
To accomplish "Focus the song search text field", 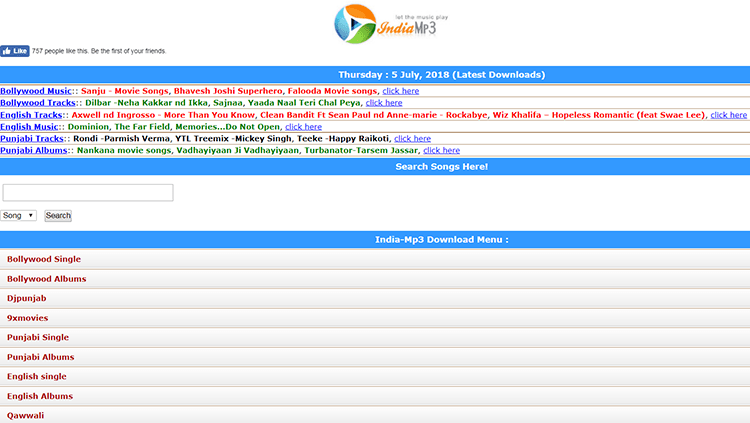I will pos(88,193).
